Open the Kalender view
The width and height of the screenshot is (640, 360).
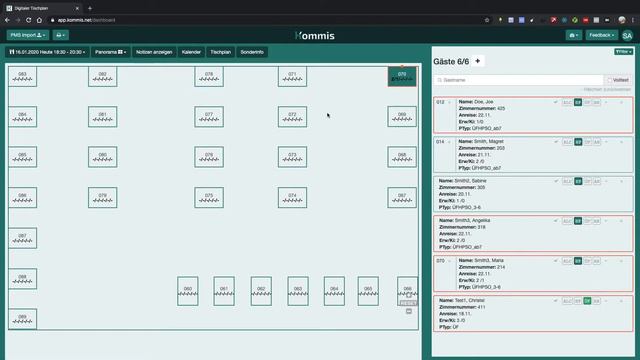191,52
